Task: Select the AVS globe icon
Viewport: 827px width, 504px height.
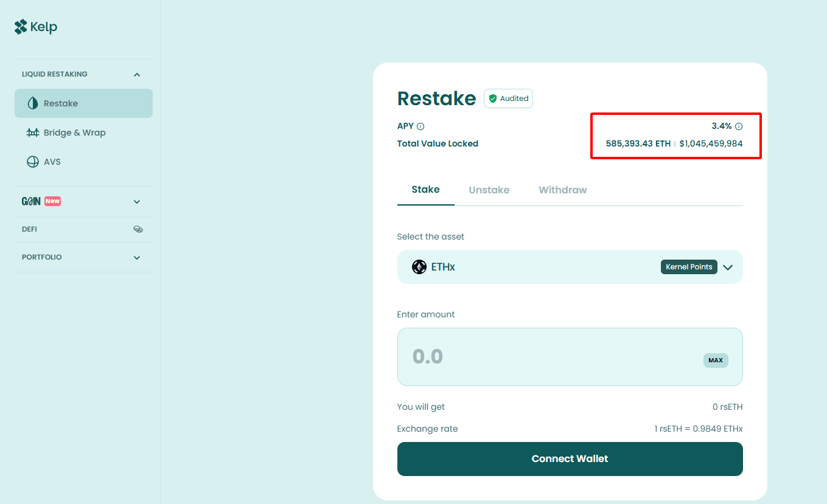Action: tap(33, 162)
